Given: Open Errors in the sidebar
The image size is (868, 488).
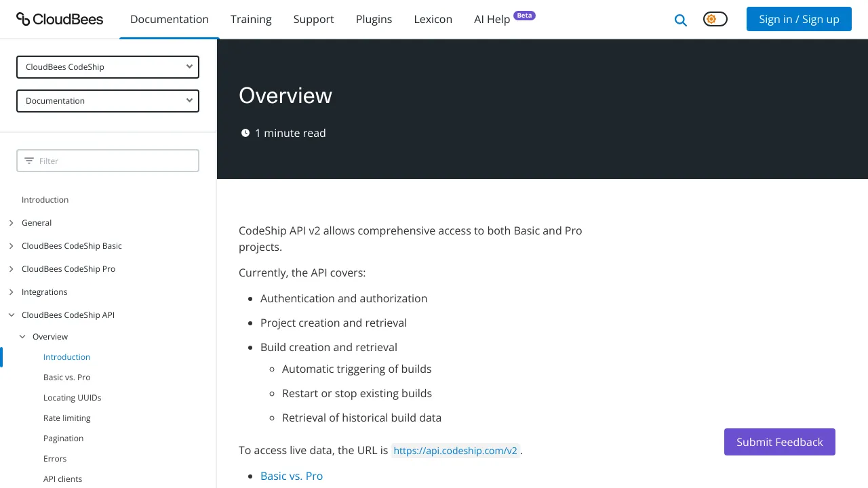Looking at the screenshot, I should pos(55,459).
